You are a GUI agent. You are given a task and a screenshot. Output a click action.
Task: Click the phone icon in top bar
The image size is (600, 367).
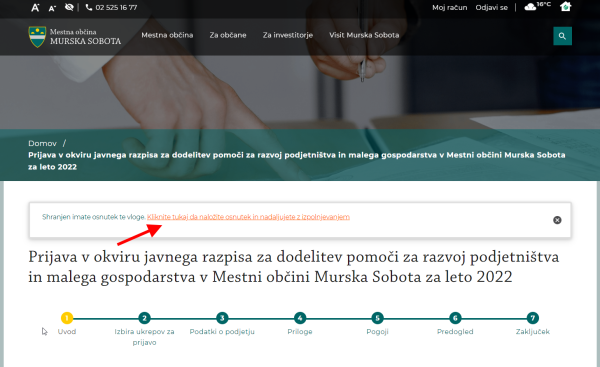pos(89,7)
